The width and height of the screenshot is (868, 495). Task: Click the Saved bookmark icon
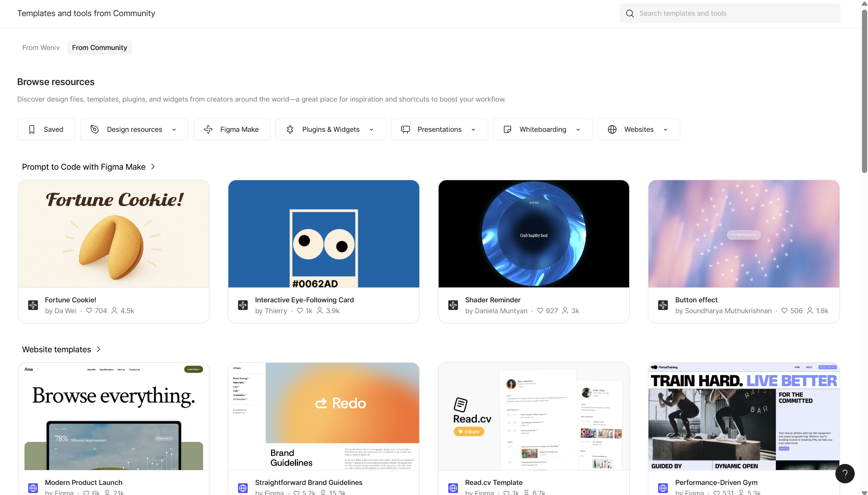click(32, 129)
